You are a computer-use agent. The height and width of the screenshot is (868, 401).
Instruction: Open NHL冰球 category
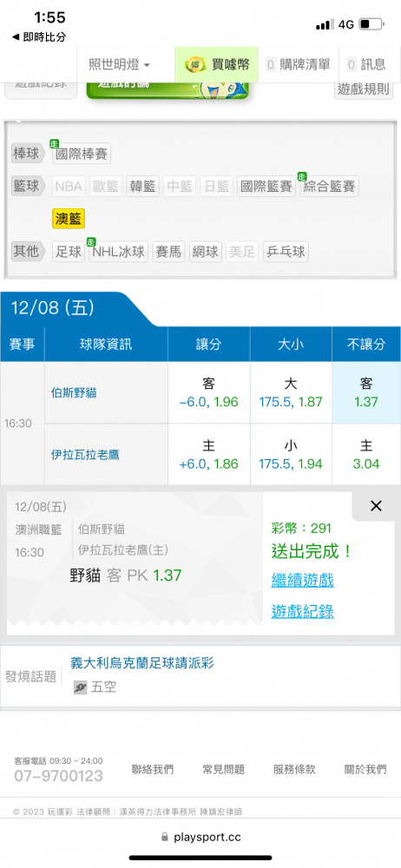[119, 252]
